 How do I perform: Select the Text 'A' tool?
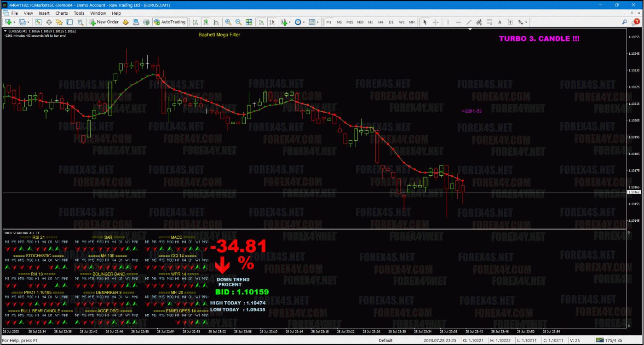[500, 22]
